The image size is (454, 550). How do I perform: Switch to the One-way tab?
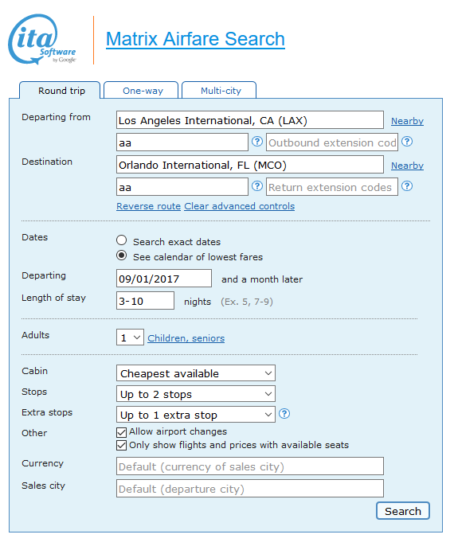point(141,90)
